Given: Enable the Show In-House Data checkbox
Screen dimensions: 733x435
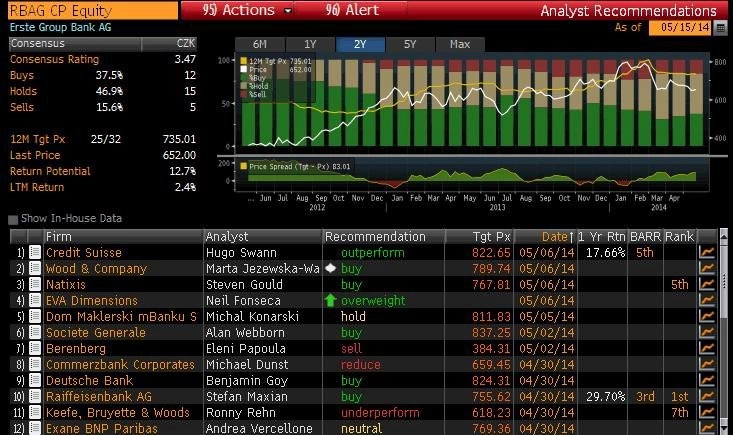Looking at the screenshot, I should click(13, 219).
